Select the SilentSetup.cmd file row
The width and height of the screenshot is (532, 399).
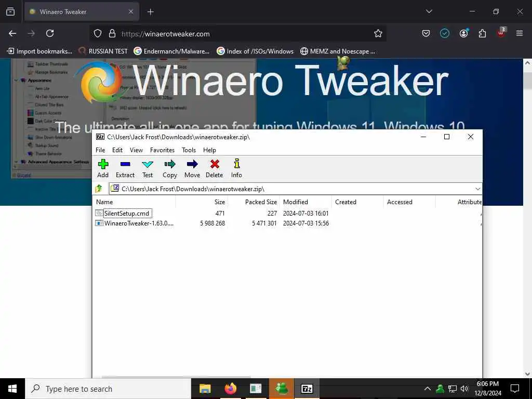[x=288, y=214]
